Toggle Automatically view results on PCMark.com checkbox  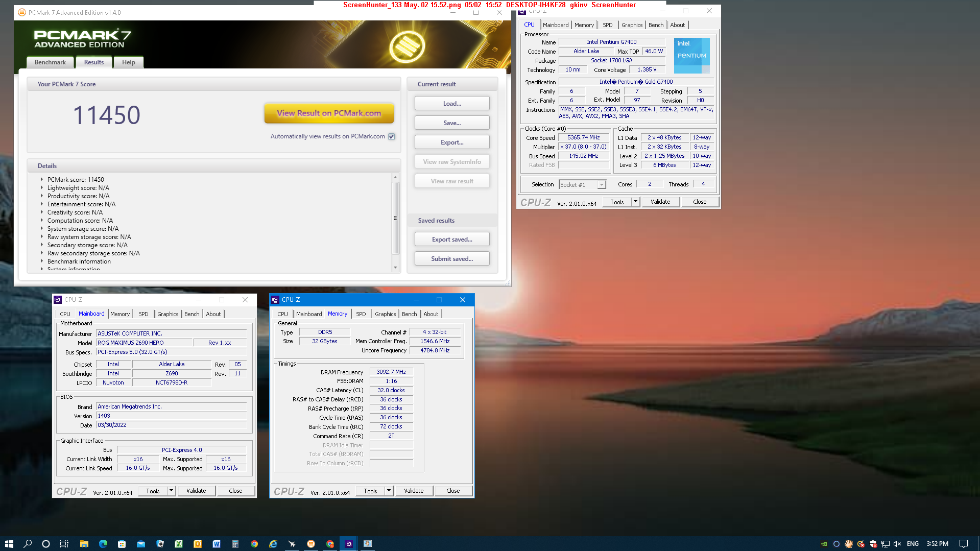[392, 136]
